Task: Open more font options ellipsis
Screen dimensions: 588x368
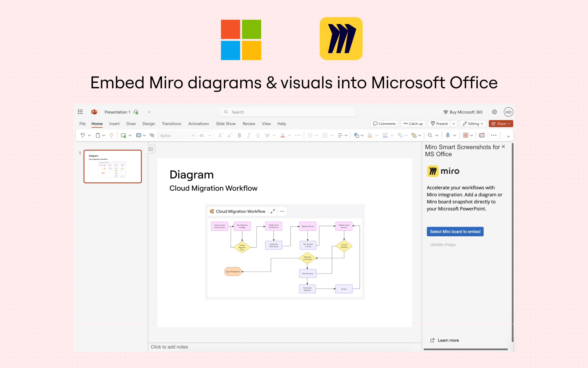Action: pos(298,135)
